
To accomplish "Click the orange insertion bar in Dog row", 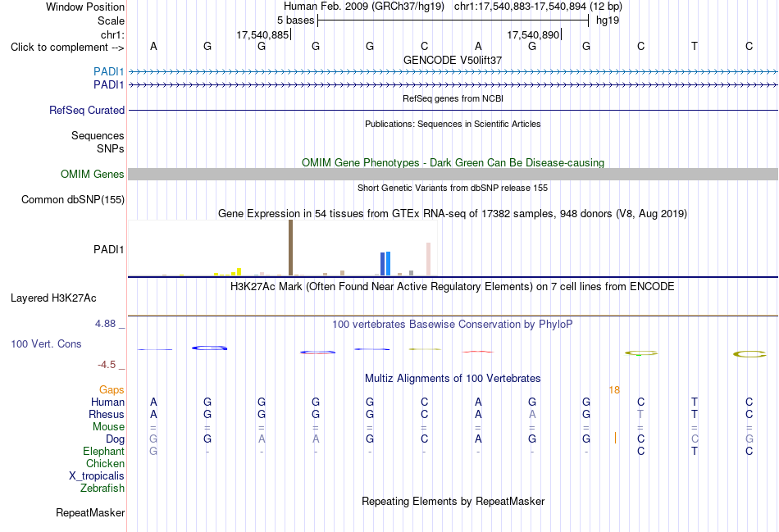I will [x=615, y=438].
